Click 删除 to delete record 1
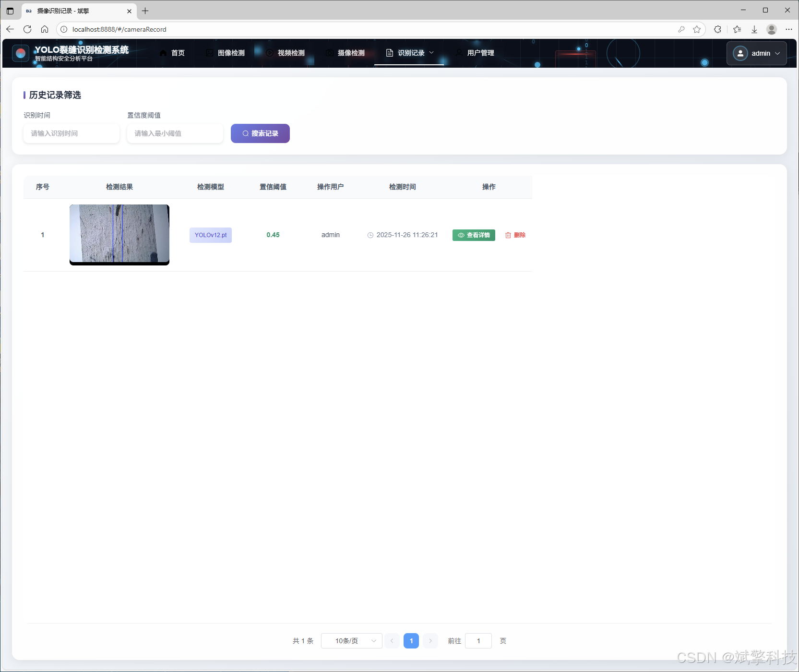 515,235
